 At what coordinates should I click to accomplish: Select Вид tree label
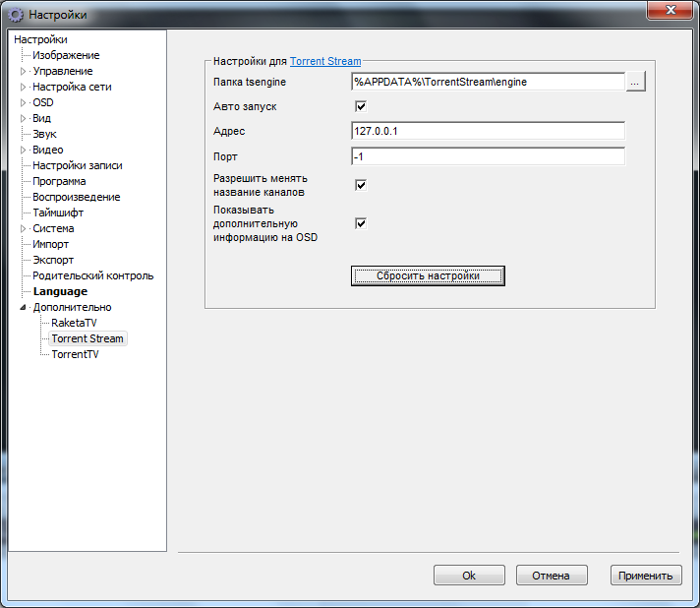tap(41, 118)
